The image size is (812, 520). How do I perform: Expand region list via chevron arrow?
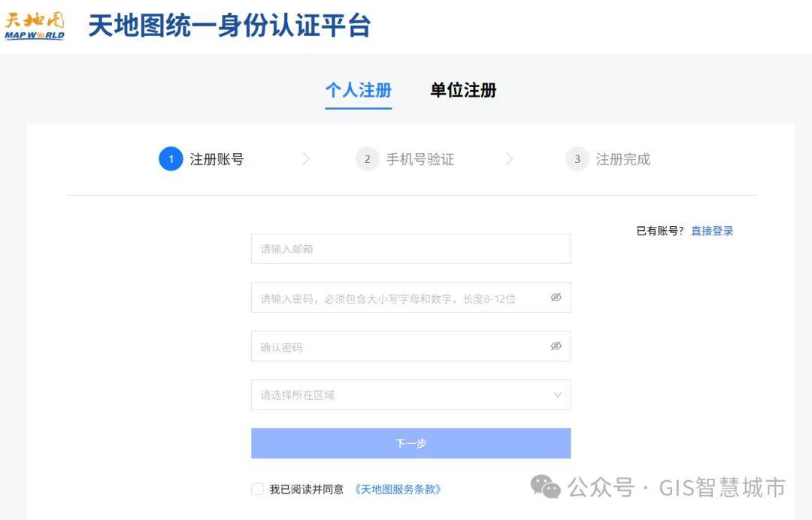[x=557, y=395]
